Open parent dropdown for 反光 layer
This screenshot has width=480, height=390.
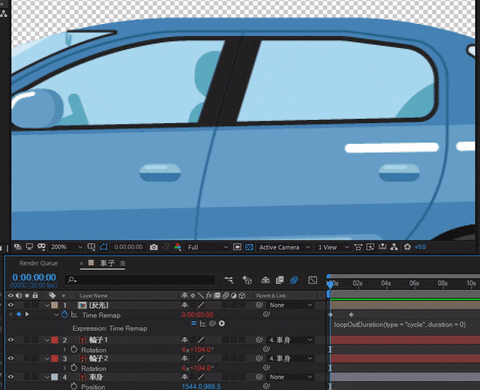(x=291, y=305)
